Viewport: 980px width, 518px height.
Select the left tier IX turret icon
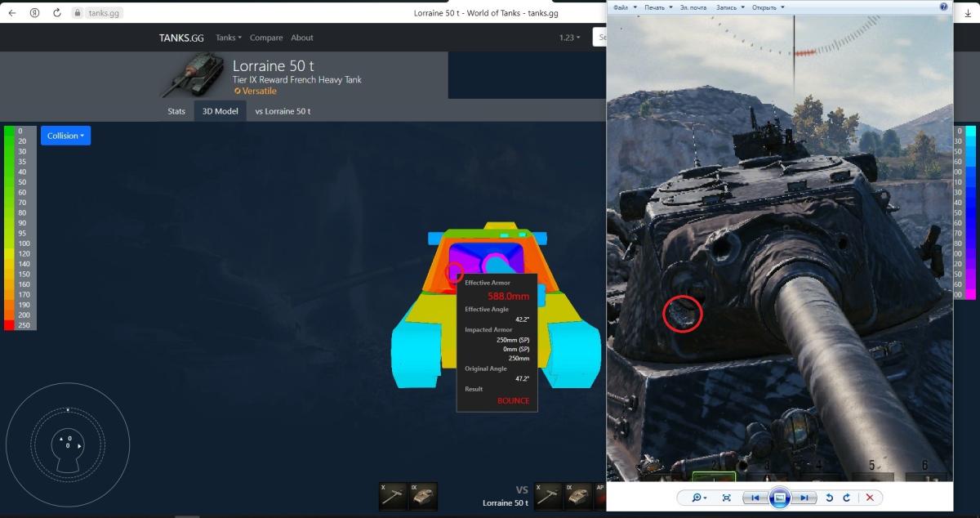pyautogui.click(x=423, y=496)
